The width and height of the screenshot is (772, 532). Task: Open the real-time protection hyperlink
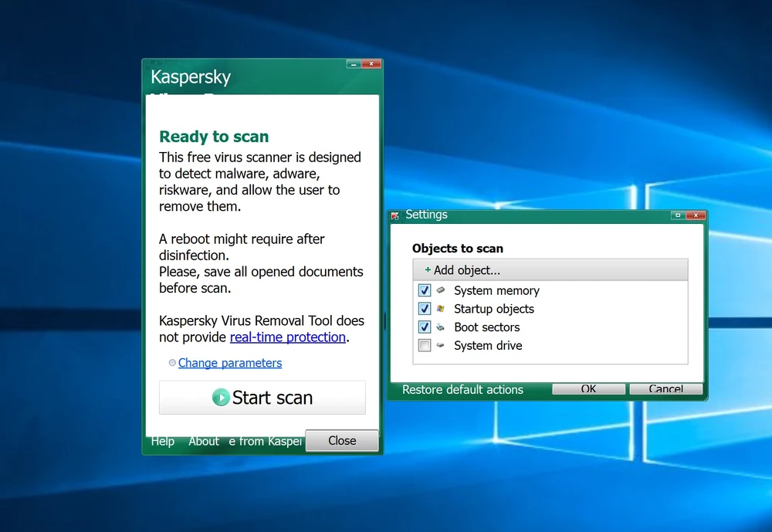tap(287, 337)
